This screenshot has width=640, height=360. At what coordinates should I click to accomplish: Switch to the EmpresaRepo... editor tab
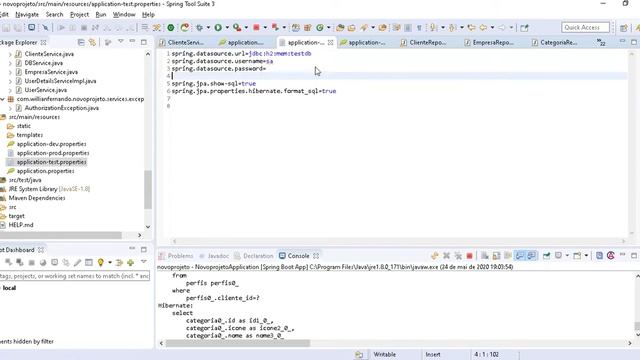click(x=489, y=42)
